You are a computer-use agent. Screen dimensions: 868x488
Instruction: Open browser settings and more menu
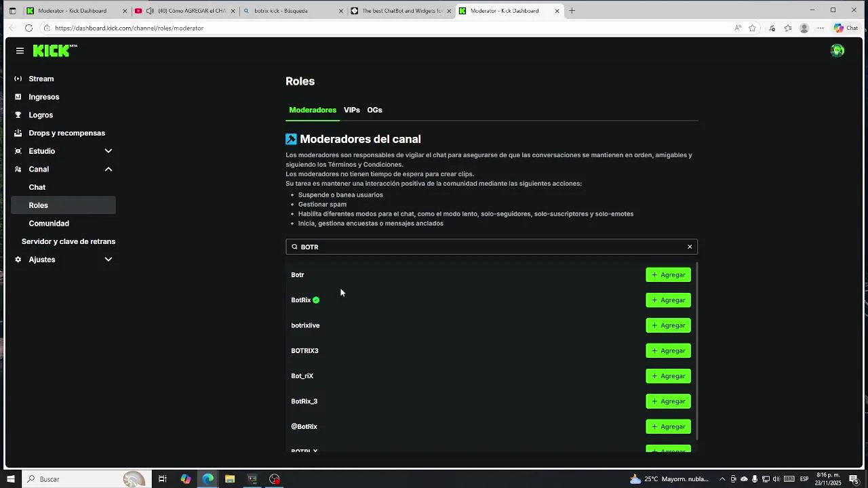(821, 28)
